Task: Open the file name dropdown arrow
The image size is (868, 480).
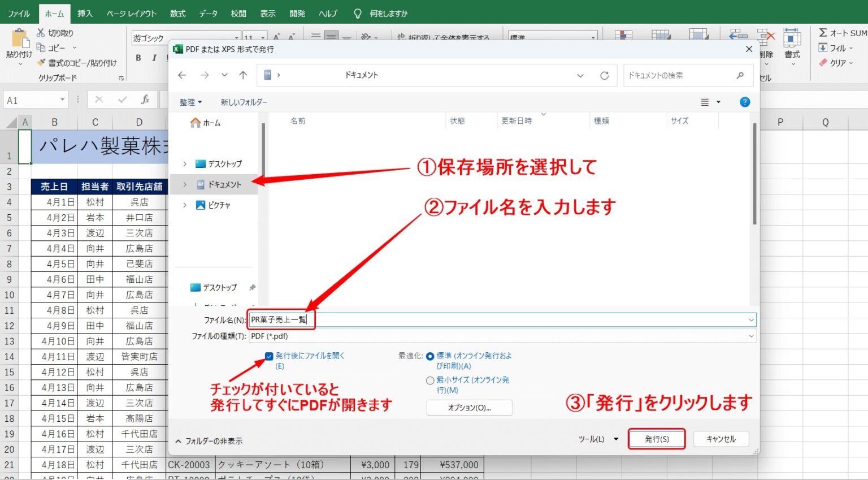Action: point(751,320)
